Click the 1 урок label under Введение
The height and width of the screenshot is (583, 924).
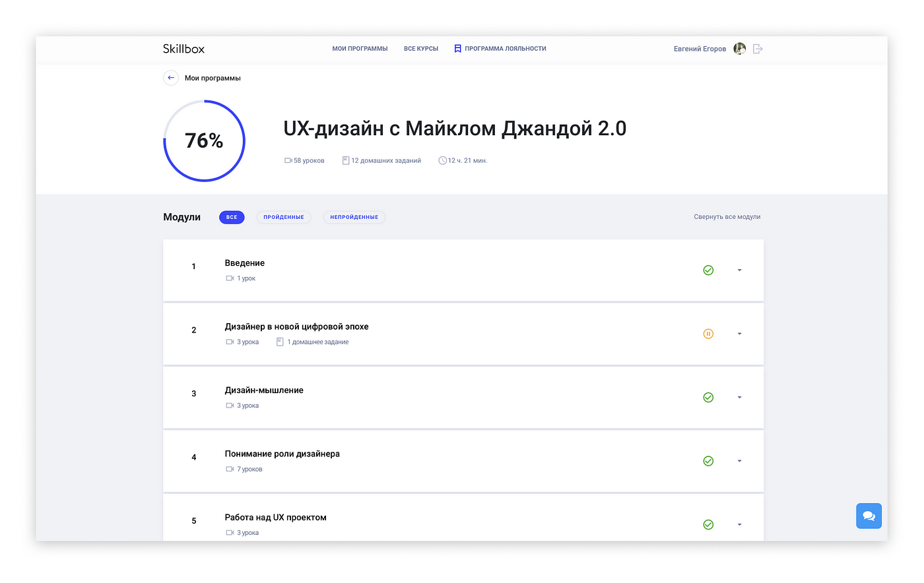tap(246, 278)
